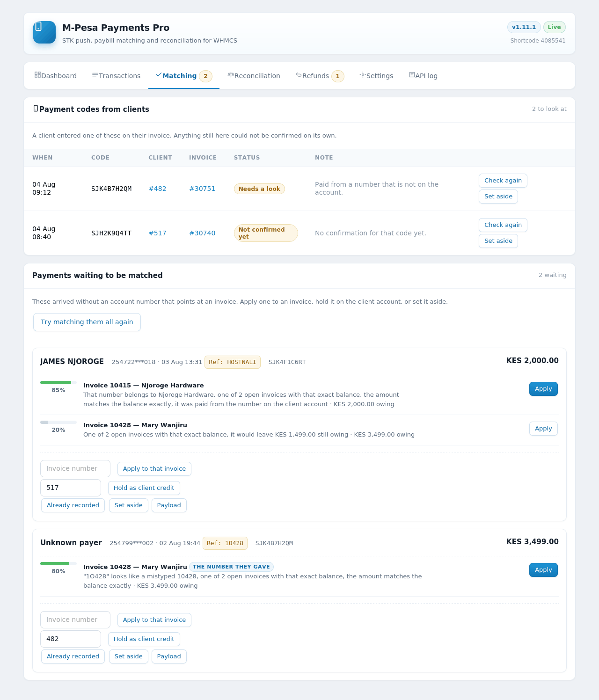Click Invoice number field under Unknown payer
599x700 pixels.
pos(75,620)
